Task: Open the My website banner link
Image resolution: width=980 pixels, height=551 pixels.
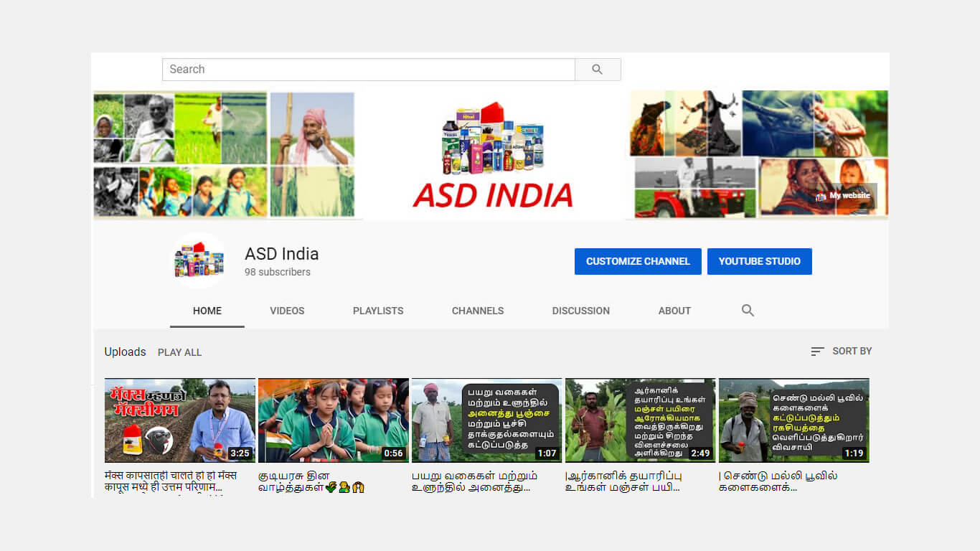Action: (x=844, y=196)
